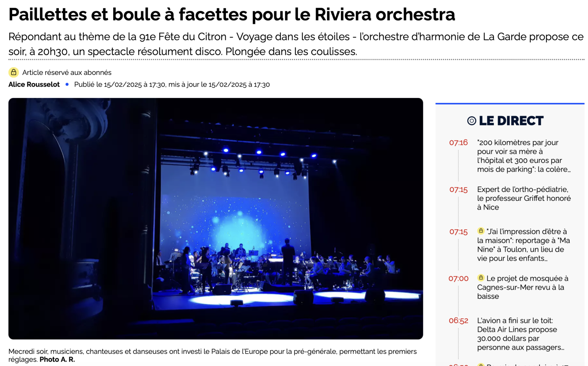The image size is (588, 366).
Task: Open the "Ma Nine" à Toulon reportage
Action: click(x=524, y=245)
